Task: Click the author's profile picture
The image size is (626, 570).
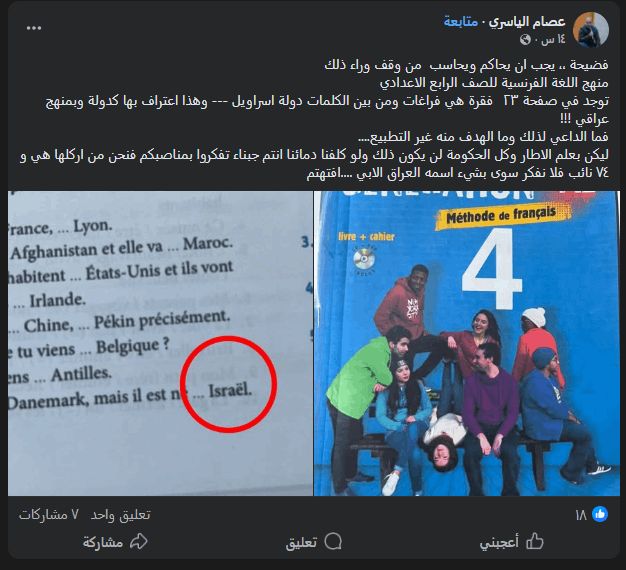Action: (x=591, y=30)
